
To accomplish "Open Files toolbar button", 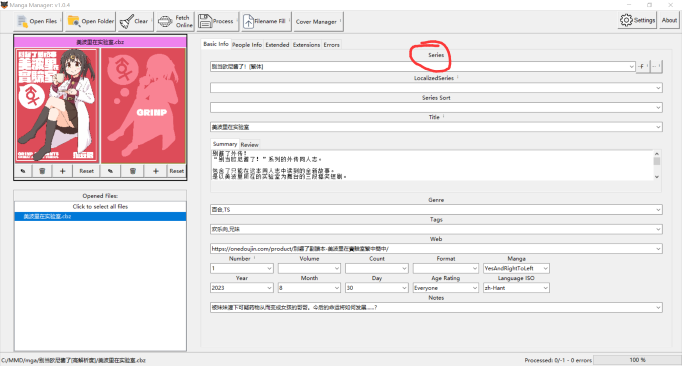I will [x=39, y=21].
